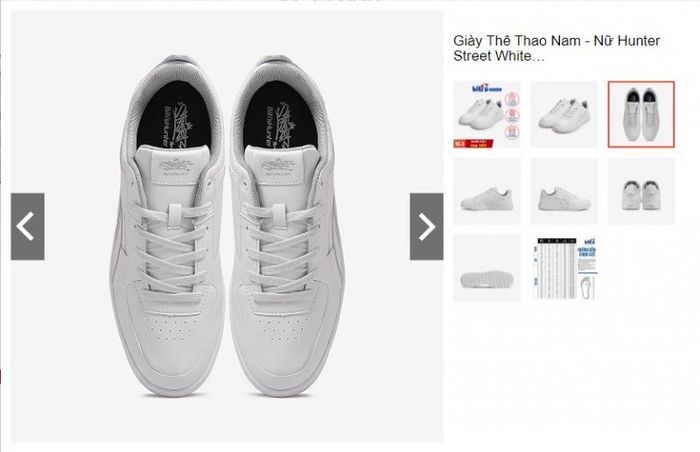Go to previous product image arrow
Screen dimensions: 700x452
tap(28, 226)
